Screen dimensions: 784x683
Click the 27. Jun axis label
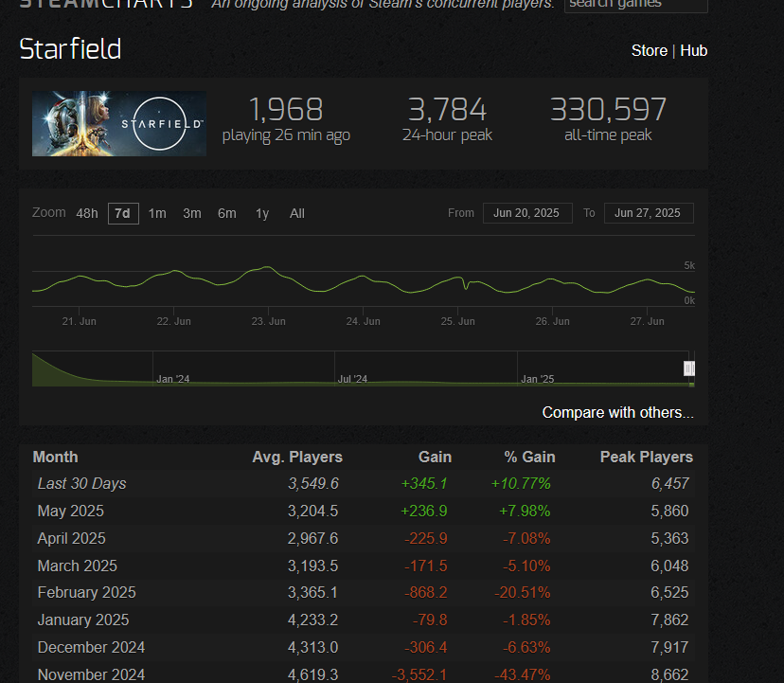[647, 321]
